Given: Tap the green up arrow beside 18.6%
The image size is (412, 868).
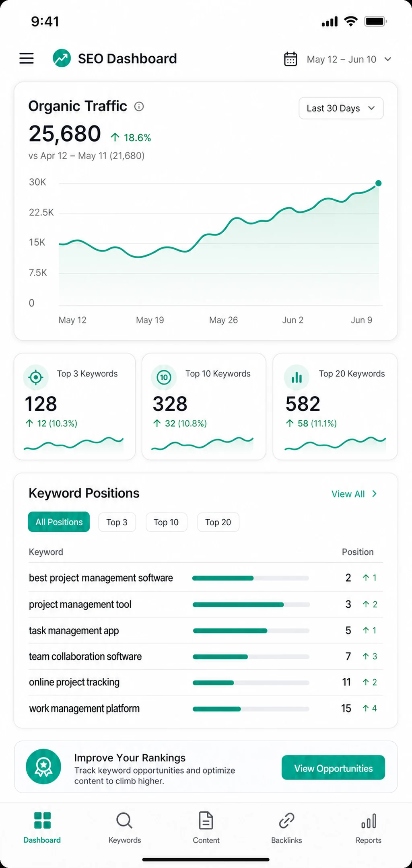Looking at the screenshot, I should [115, 138].
